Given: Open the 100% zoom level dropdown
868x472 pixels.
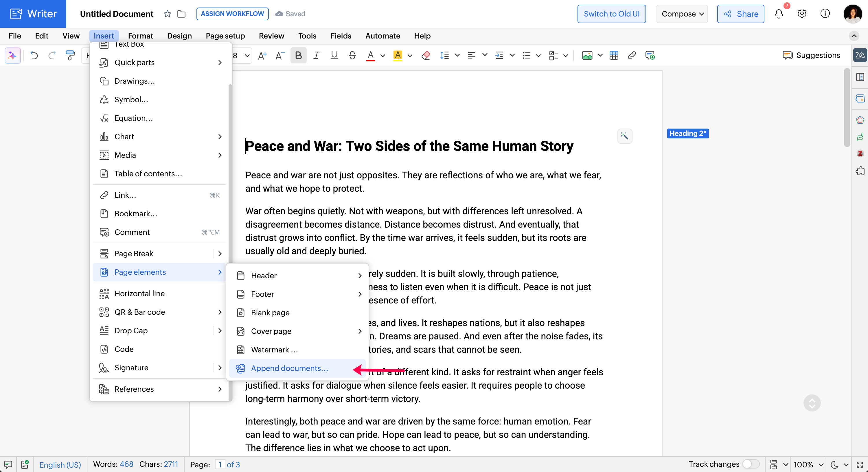Looking at the screenshot, I should point(808,464).
